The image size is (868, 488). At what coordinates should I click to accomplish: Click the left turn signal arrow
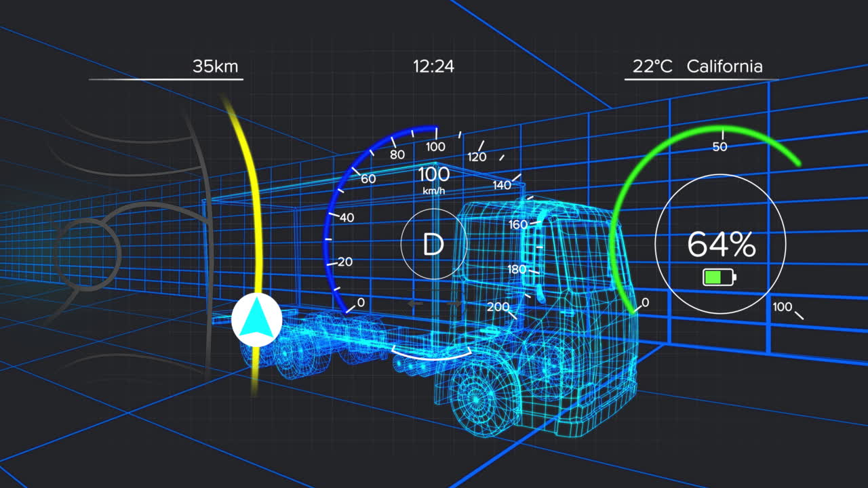point(415,304)
